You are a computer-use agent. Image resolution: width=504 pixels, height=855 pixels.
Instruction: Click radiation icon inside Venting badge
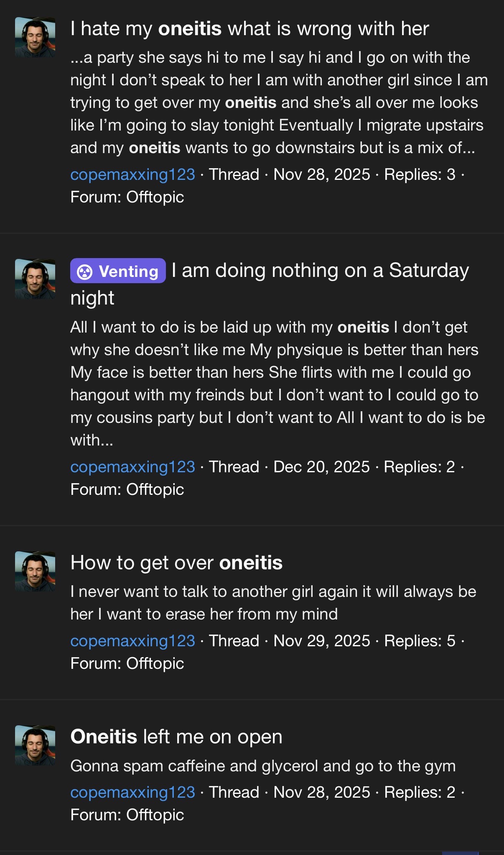tap(85, 271)
